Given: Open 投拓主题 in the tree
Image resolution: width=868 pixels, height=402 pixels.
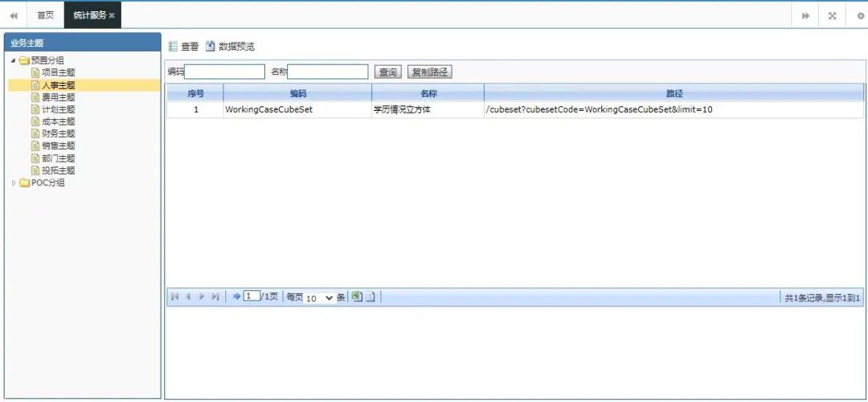Looking at the screenshot, I should point(58,170).
